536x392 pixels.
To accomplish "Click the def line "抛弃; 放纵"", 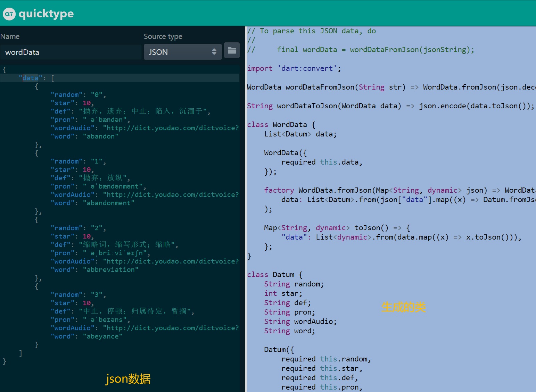I will pos(91,178).
